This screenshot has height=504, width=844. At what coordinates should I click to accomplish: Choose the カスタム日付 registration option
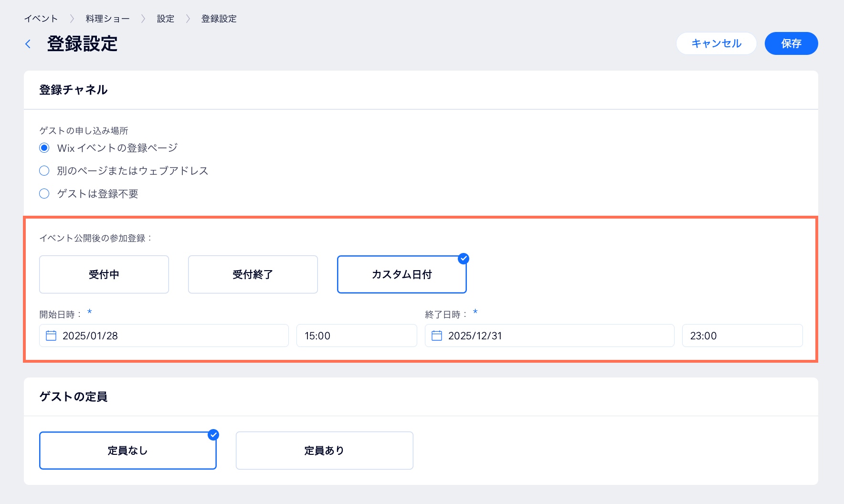402,274
